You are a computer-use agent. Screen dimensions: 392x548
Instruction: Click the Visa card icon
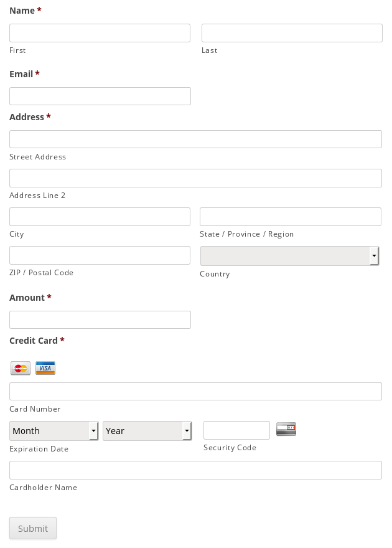coord(45,368)
